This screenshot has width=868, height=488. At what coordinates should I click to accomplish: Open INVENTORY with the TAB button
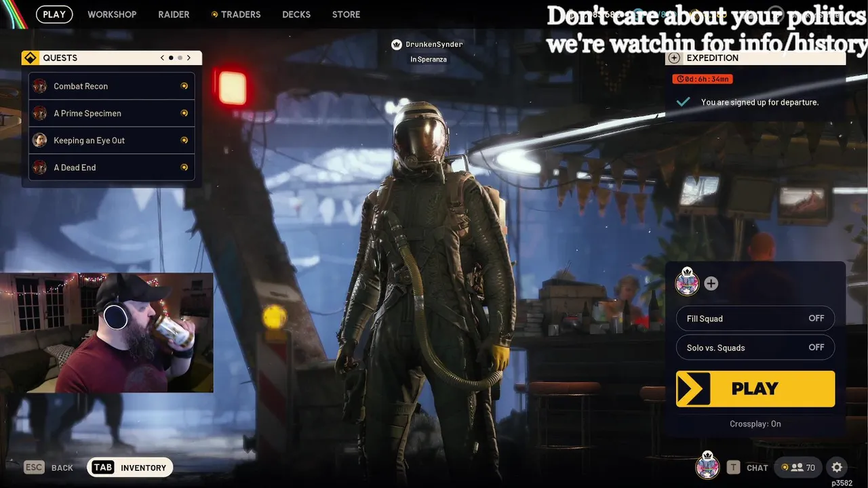pos(130,468)
